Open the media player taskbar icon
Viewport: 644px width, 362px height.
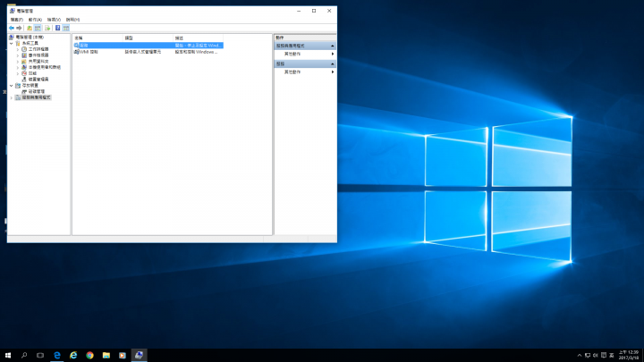coord(123,355)
